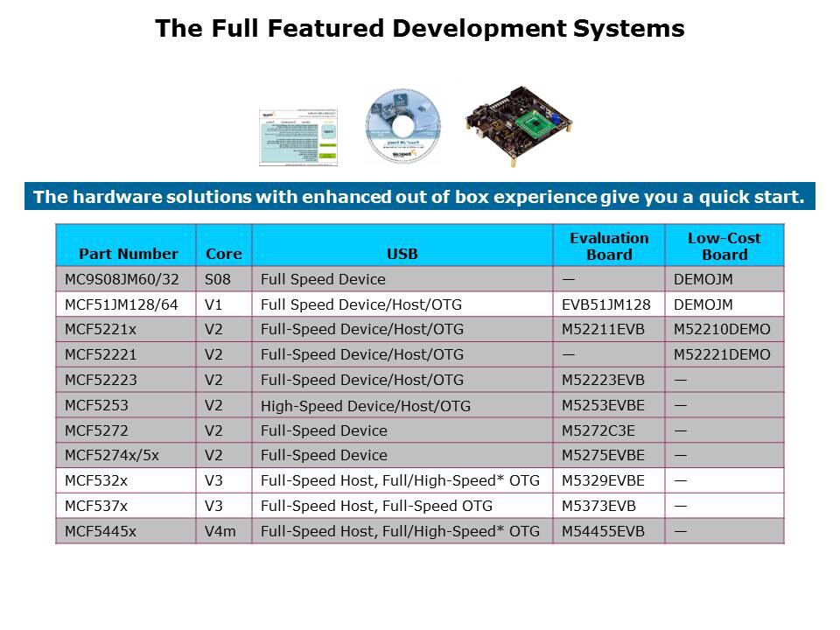
Task: Click the CD-ROM disc image
Action: (402, 126)
